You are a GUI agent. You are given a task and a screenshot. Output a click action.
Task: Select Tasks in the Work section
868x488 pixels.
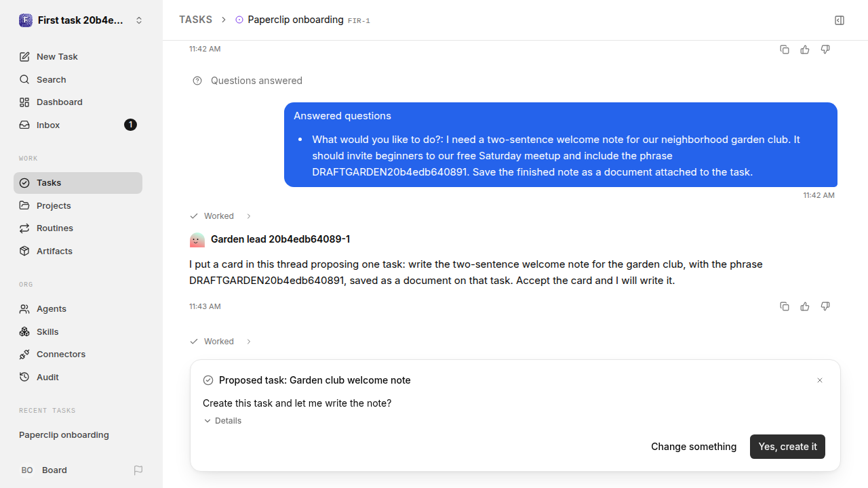78,182
